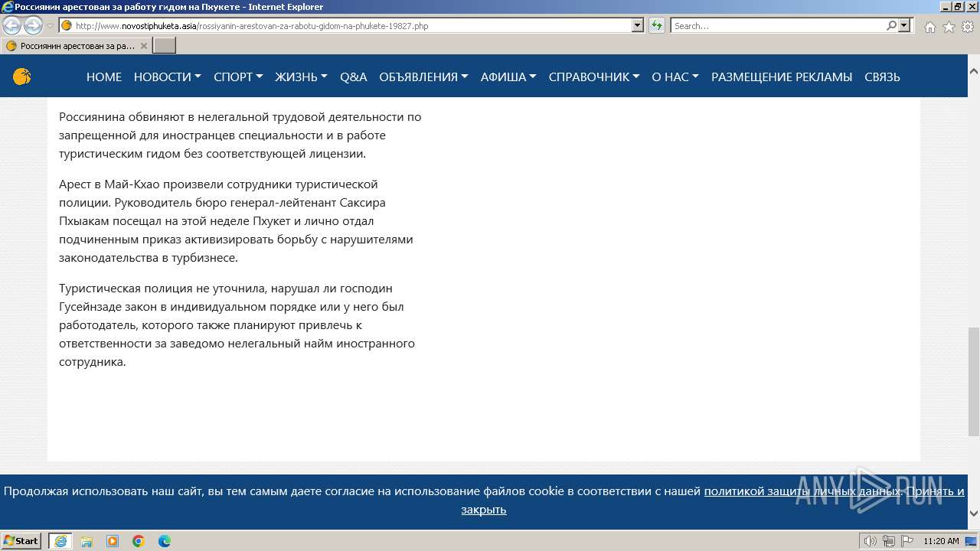
Task: Click paragraph starting 'Арест в Май-Кхао'
Action: point(237,221)
